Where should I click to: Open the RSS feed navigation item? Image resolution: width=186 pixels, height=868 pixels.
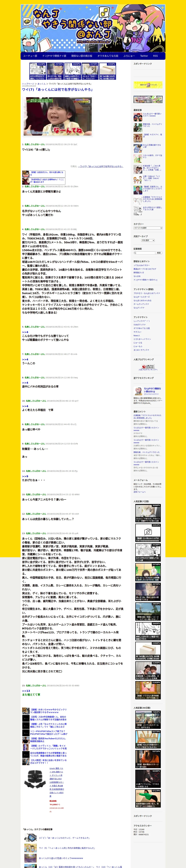tap(155, 56)
